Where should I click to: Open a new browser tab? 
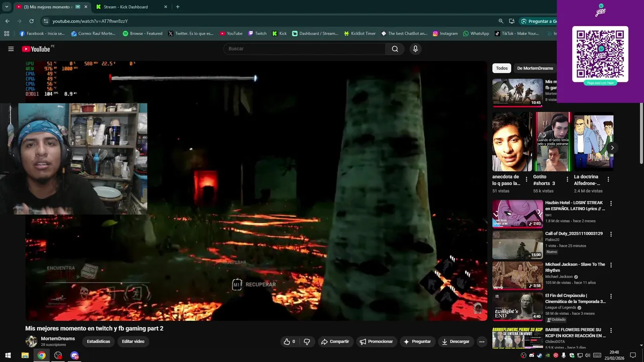point(178,7)
